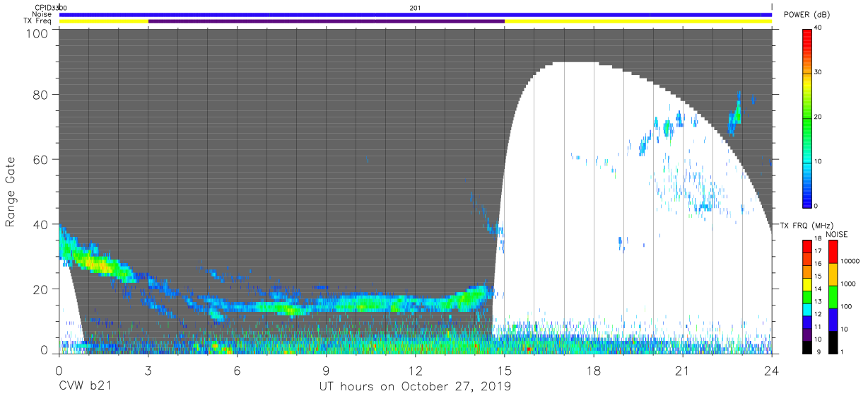Click the "100" Range Gate axis tick
The image size is (868, 401).
pos(38,33)
